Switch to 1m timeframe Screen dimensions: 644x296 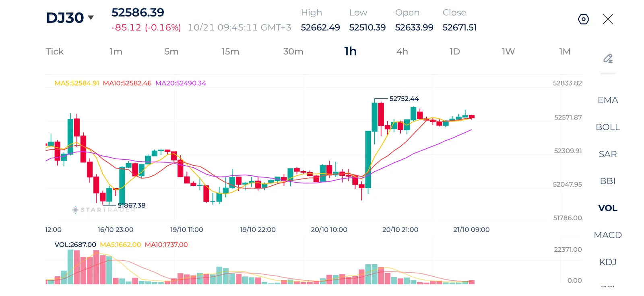[116, 51]
